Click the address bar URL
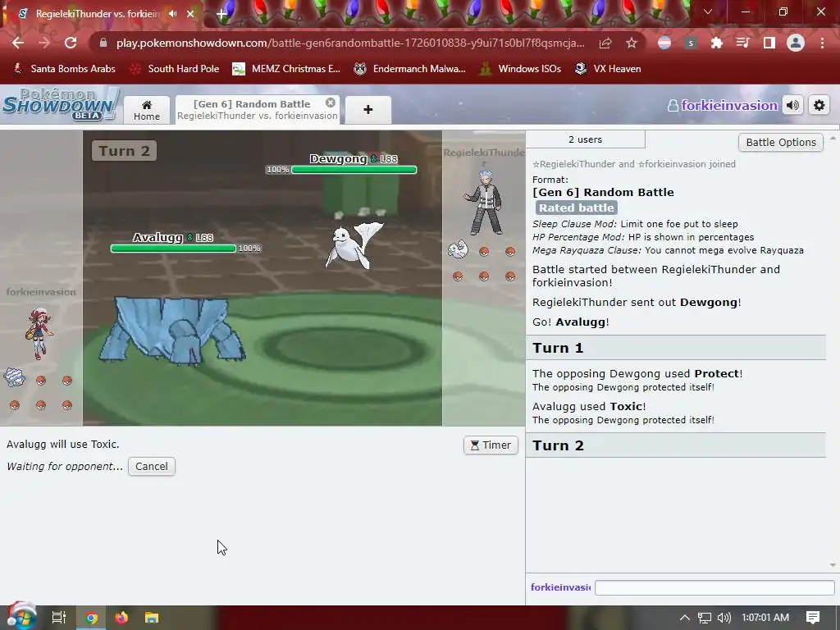Image resolution: width=840 pixels, height=630 pixels. point(350,43)
